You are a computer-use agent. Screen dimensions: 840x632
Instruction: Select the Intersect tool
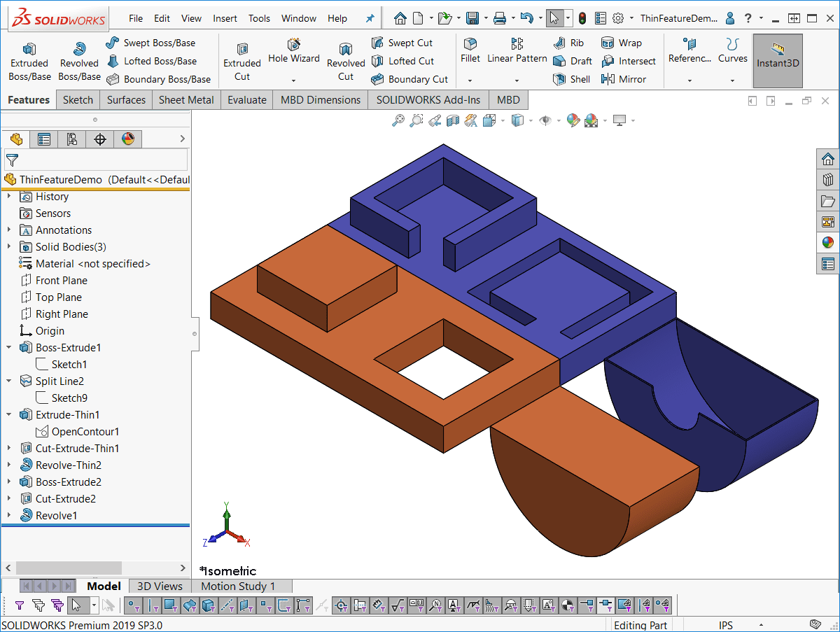point(629,61)
